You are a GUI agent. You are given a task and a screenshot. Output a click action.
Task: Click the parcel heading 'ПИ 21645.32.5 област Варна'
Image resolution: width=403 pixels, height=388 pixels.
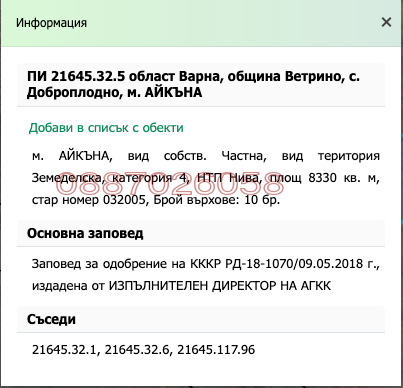pos(124,77)
